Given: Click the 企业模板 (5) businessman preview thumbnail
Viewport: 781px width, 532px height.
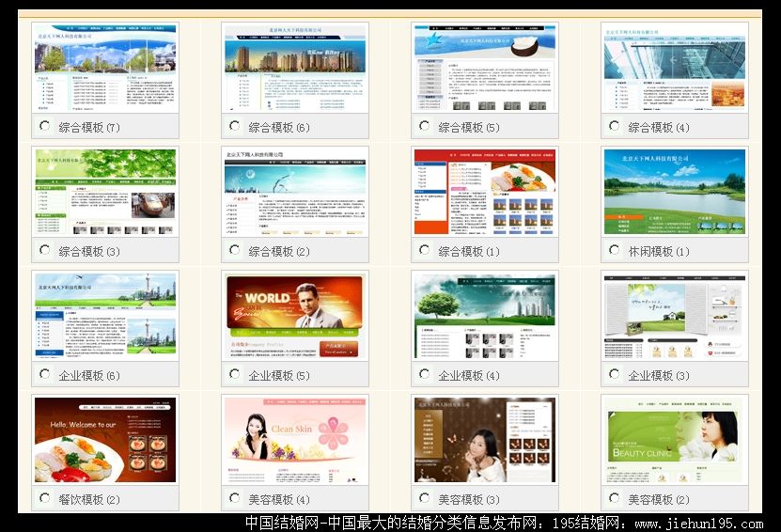Looking at the screenshot, I should tap(294, 315).
